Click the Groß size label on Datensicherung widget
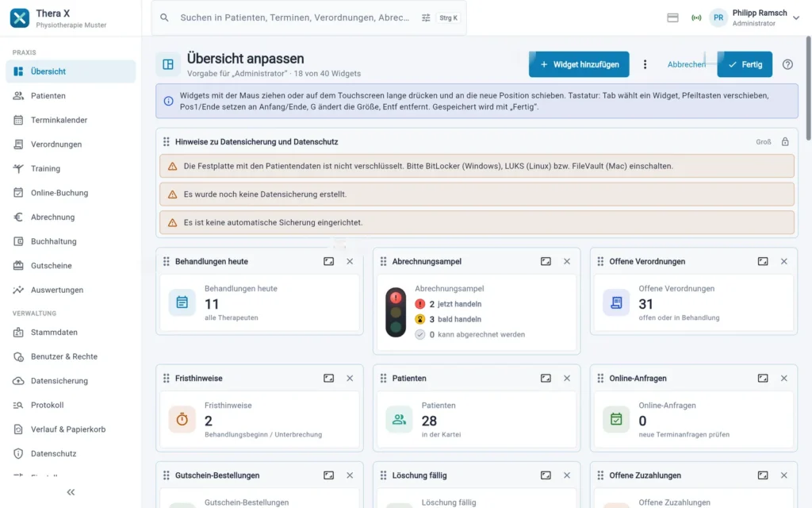This screenshot has width=812, height=508. click(764, 142)
